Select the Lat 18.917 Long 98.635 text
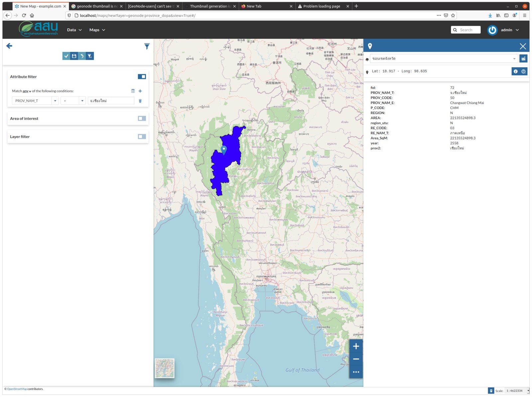Image resolution: width=532 pixels, height=397 pixels. coord(399,71)
